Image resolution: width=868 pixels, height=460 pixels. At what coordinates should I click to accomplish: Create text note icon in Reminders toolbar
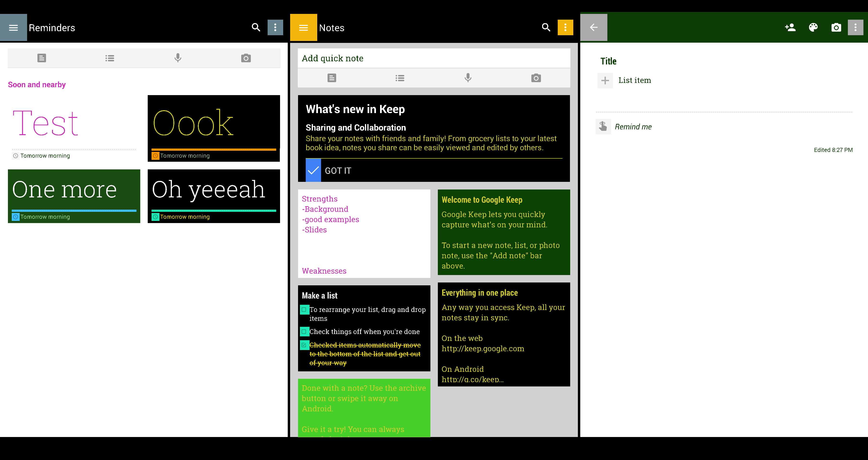point(42,58)
